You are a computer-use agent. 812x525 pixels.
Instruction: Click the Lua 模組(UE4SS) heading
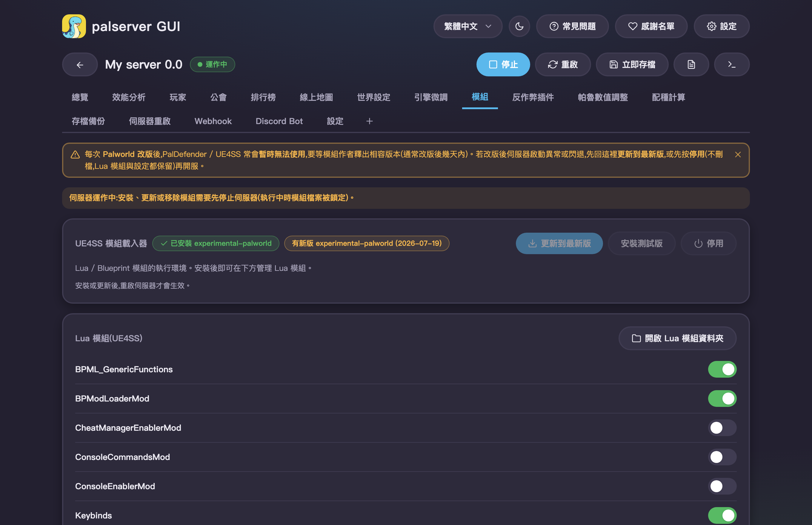click(x=109, y=338)
